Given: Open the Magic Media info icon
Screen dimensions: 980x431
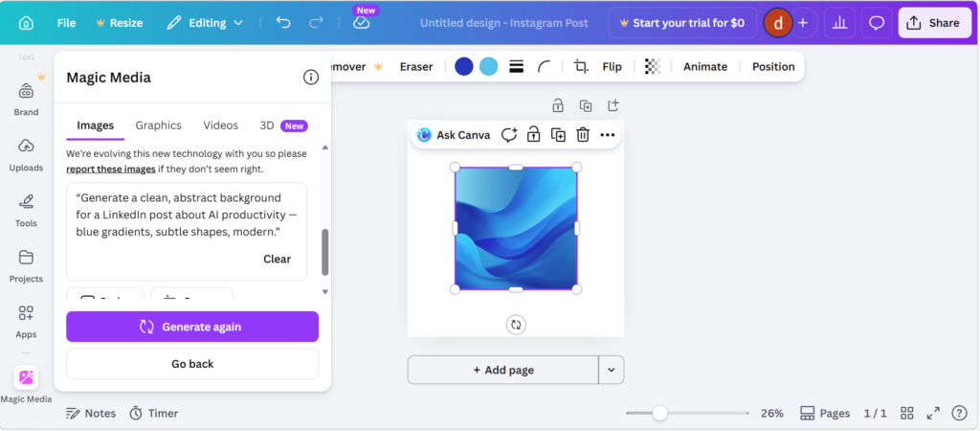Looking at the screenshot, I should tap(311, 78).
